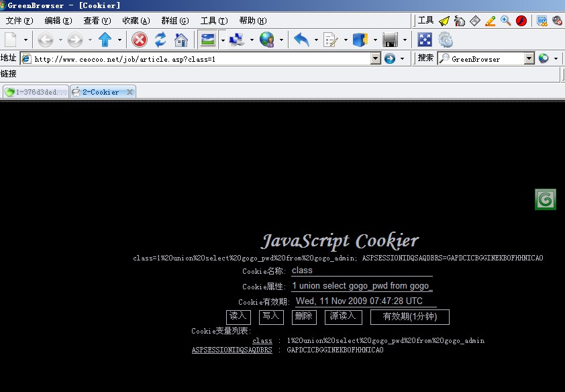
Task: Focus the Cookie属性 input field
Action: (x=362, y=286)
